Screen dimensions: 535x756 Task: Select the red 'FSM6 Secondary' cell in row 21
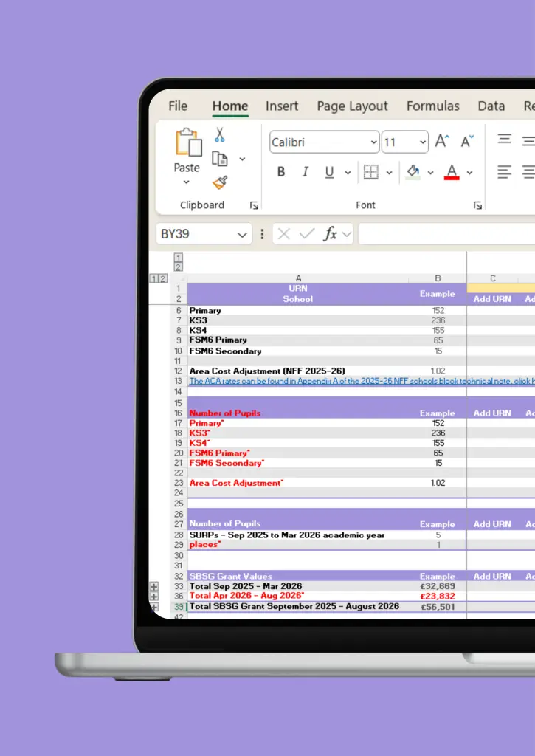[298, 463]
